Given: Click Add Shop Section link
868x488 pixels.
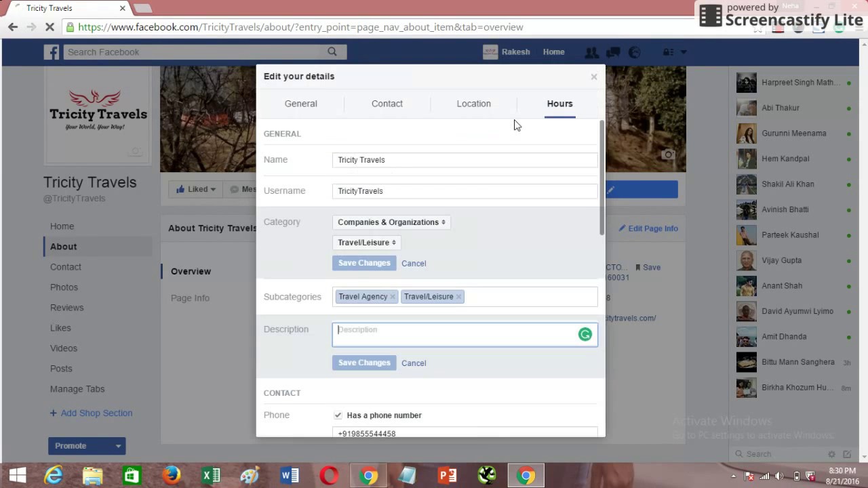Looking at the screenshot, I should pos(91,413).
